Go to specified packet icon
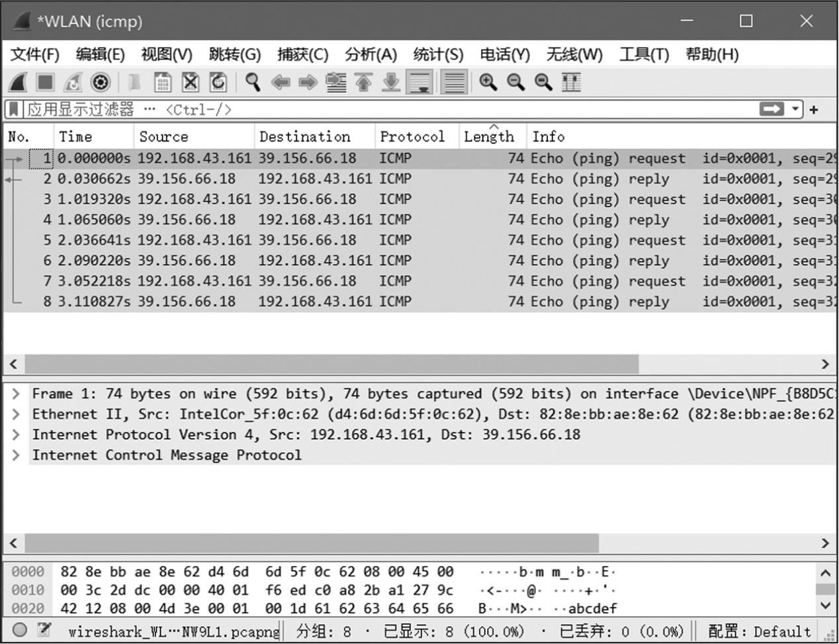This screenshot has height=644, width=839. coord(336,82)
